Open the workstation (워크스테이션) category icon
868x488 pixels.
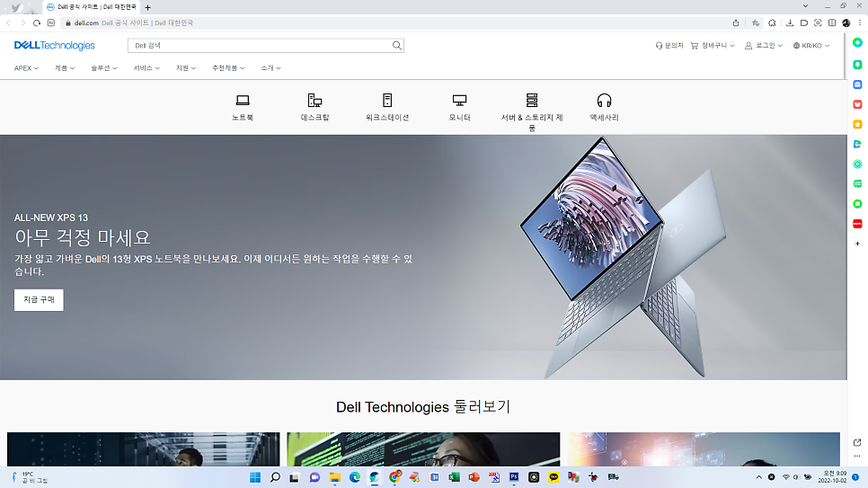pos(387,101)
